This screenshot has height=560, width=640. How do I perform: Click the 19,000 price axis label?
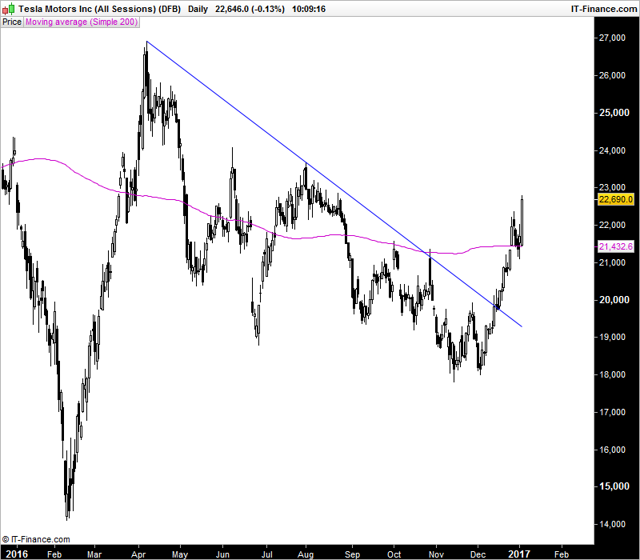[612, 337]
